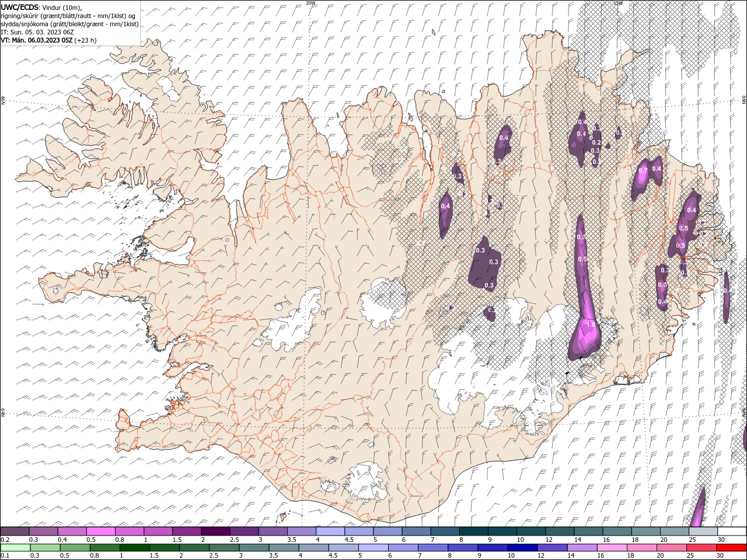Select bright magenta swatch above upper-row 0.5
Image resolution: width=747 pixels, height=560 pixels.
[101, 531]
